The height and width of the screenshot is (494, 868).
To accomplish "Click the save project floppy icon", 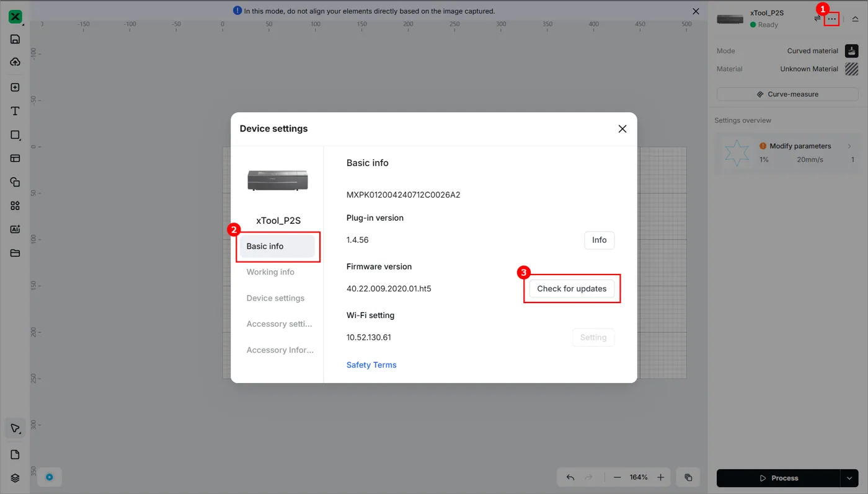I will tap(15, 39).
